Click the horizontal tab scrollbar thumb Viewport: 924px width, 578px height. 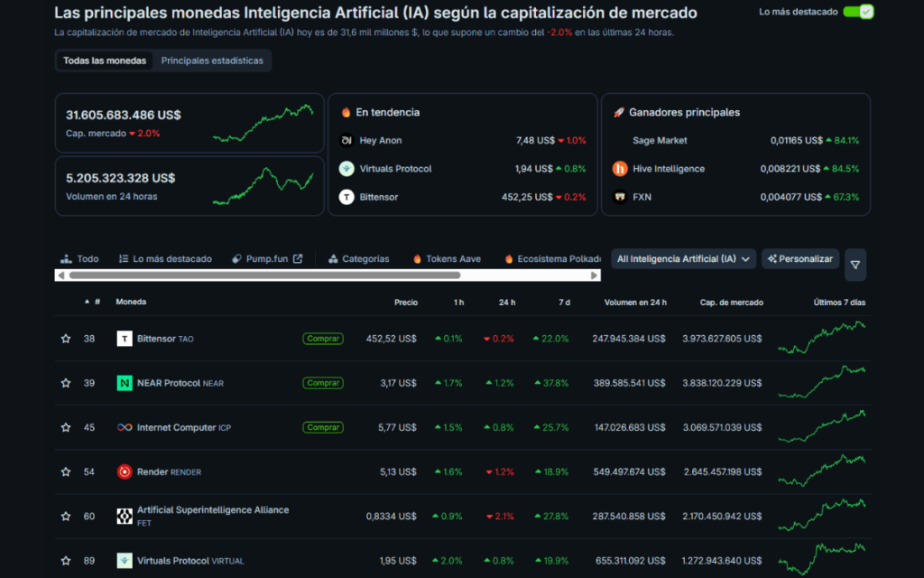(264, 275)
